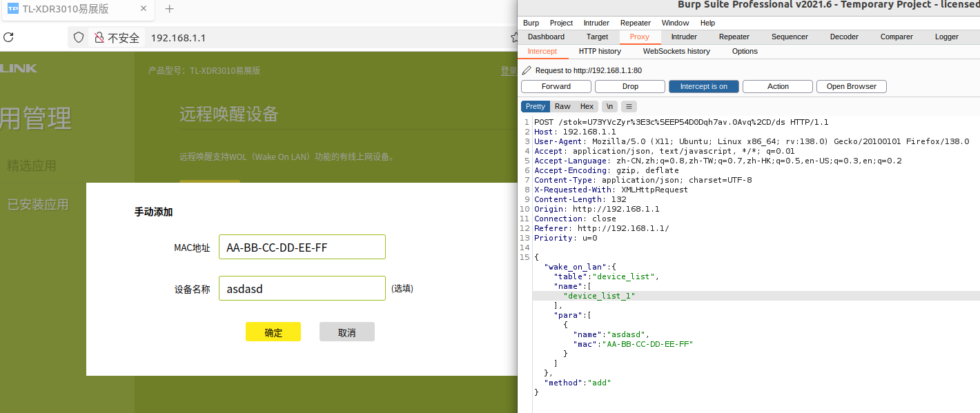Toggle the \n non-printable characters button
980x413 pixels.
[x=609, y=106]
